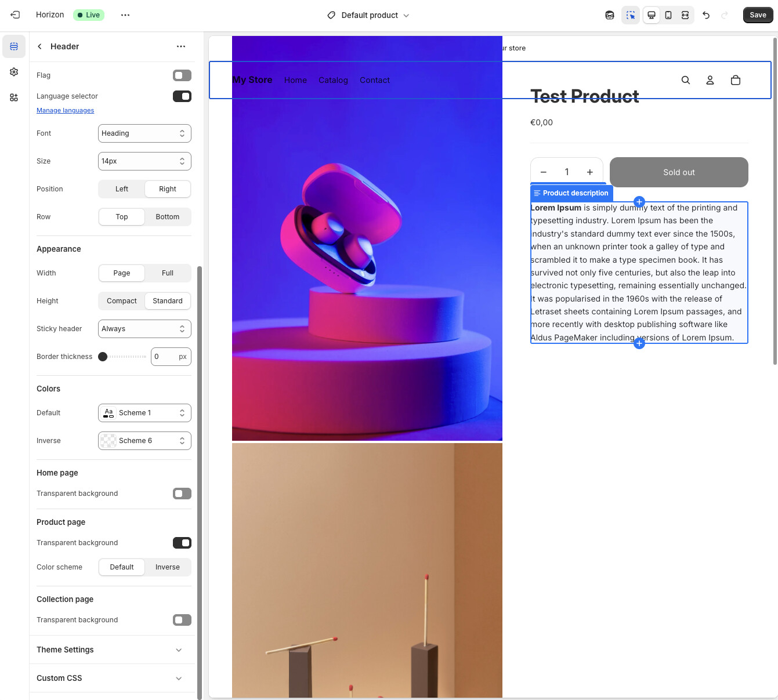Image resolution: width=778 pixels, height=700 pixels.
Task: Click the Sold out button
Action: tap(679, 172)
